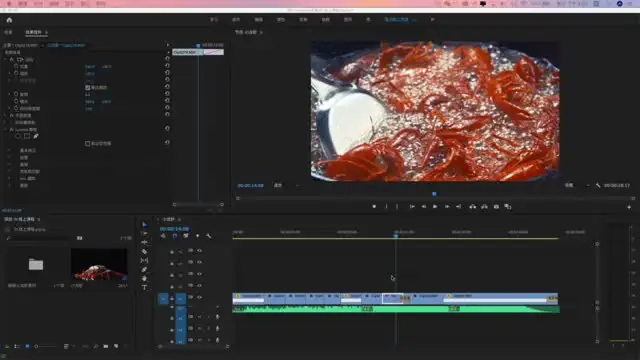This screenshot has height=360, width=640.
Task: Reset the Lumetri Color effect
Action: click(x=167, y=129)
